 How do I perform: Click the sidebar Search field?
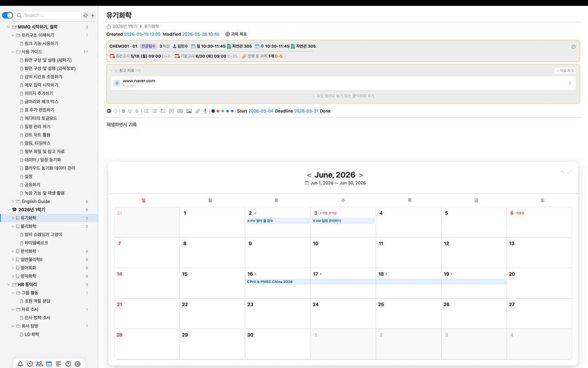(x=48, y=15)
